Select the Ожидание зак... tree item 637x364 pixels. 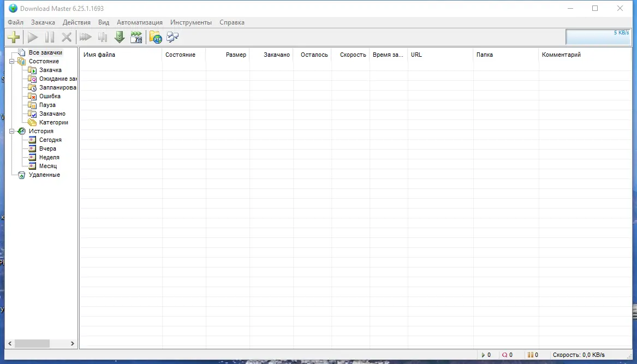coord(58,79)
